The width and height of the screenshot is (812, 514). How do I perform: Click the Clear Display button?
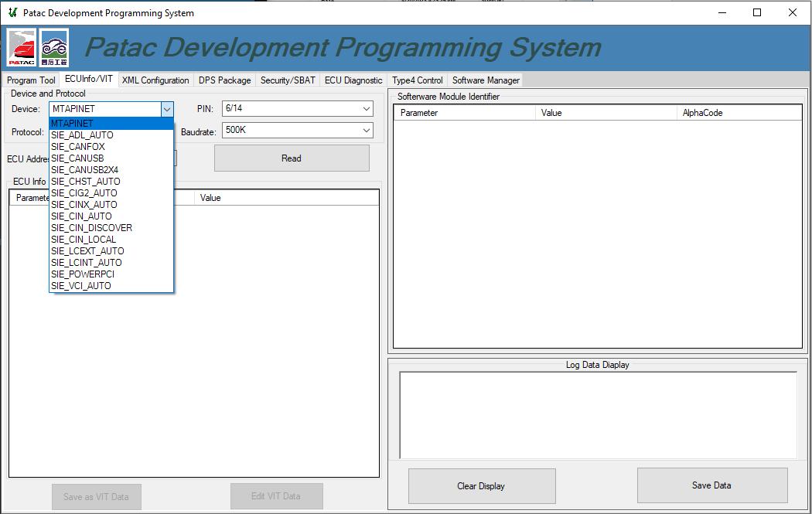tap(481, 485)
